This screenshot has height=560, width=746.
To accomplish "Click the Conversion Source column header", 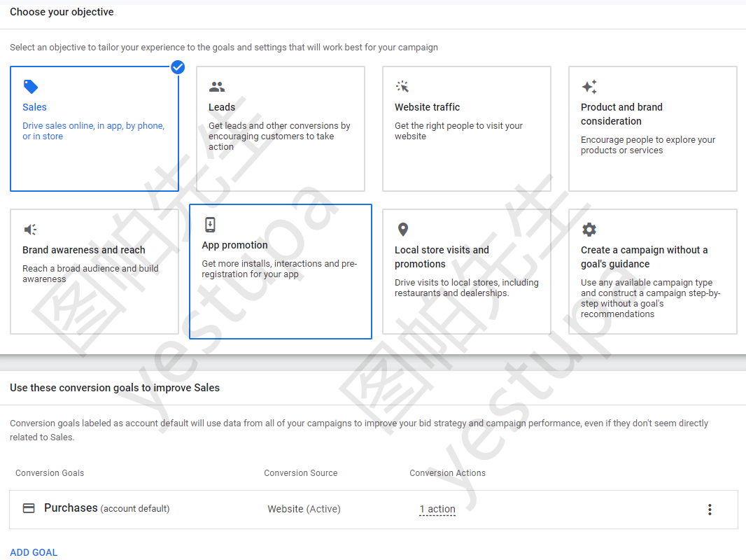I will point(301,473).
